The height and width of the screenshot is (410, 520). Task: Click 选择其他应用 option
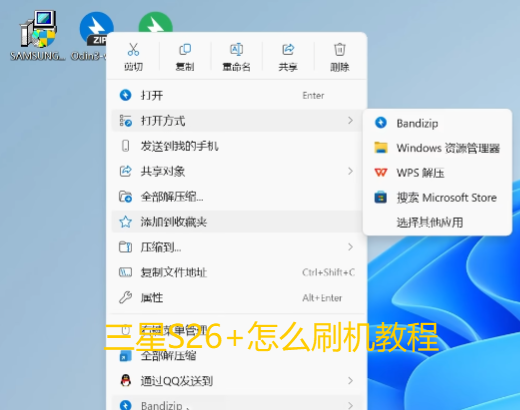[x=437, y=222]
